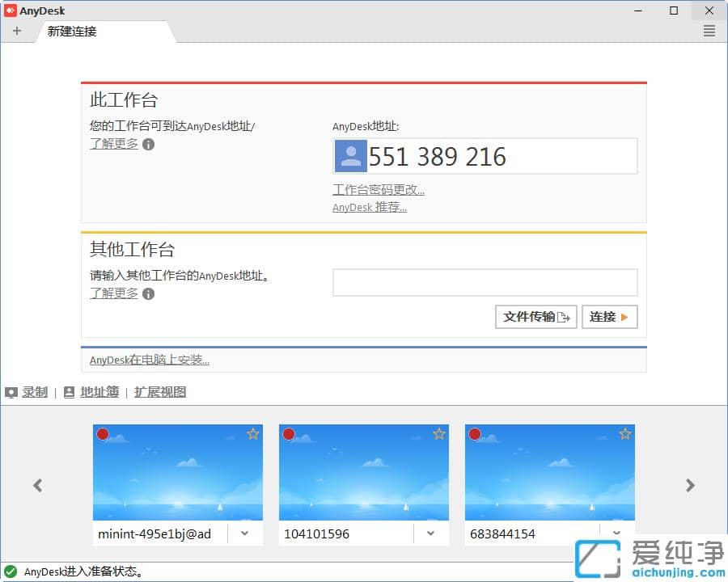Expand the dropdown beside 104101596

pyautogui.click(x=430, y=533)
